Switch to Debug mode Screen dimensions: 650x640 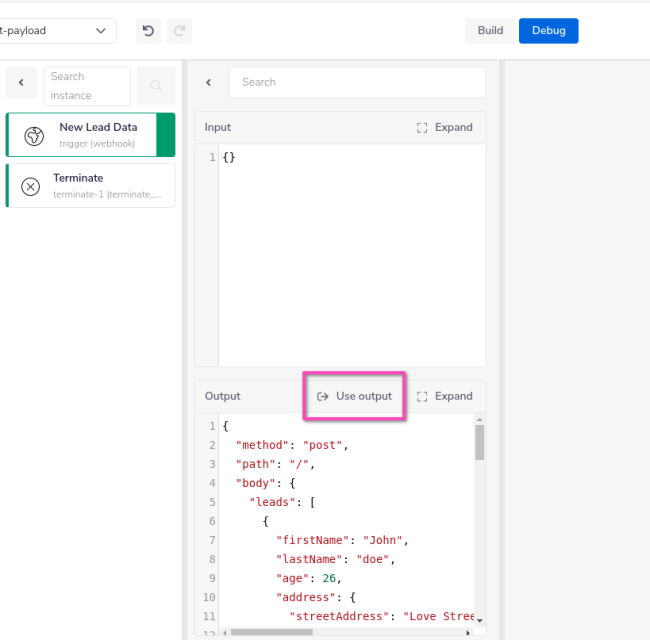point(548,30)
